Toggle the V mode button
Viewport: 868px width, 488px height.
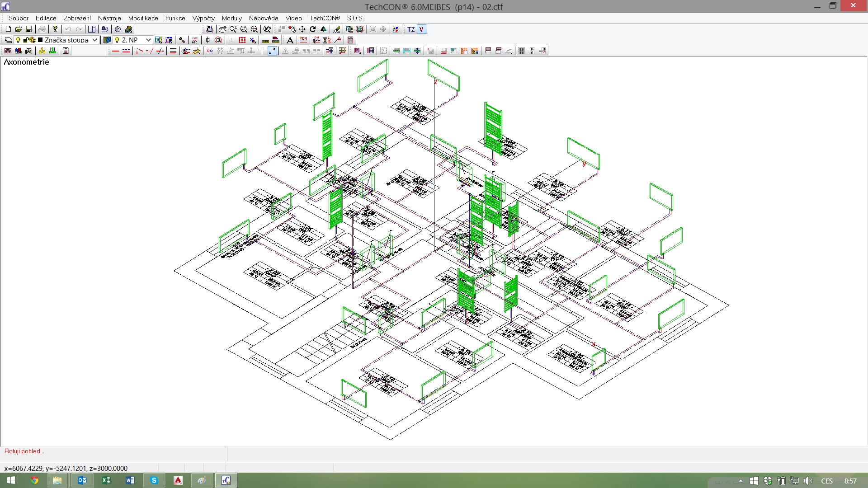pyautogui.click(x=421, y=29)
